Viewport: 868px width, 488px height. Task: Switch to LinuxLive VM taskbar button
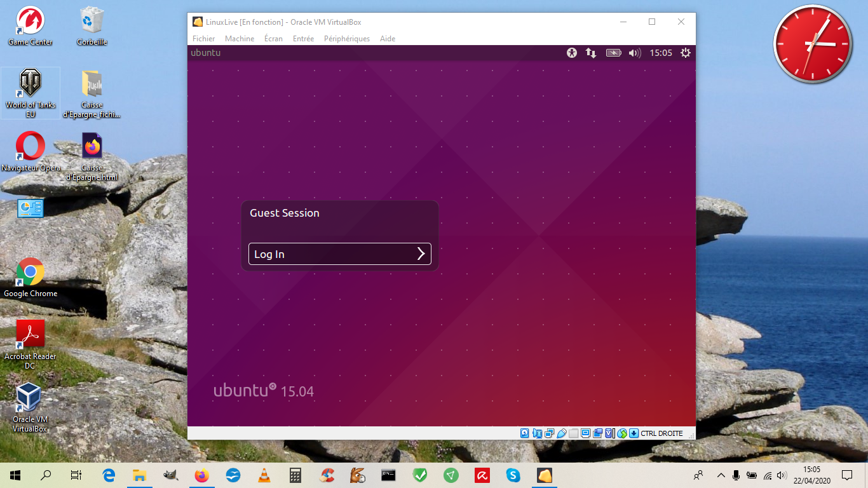(544, 475)
